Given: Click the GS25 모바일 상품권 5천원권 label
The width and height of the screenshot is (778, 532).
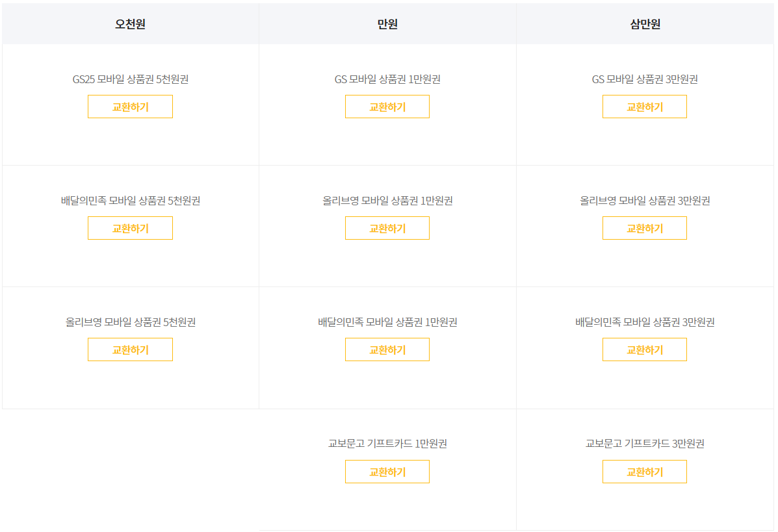Looking at the screenshot, I should (131, 79).
